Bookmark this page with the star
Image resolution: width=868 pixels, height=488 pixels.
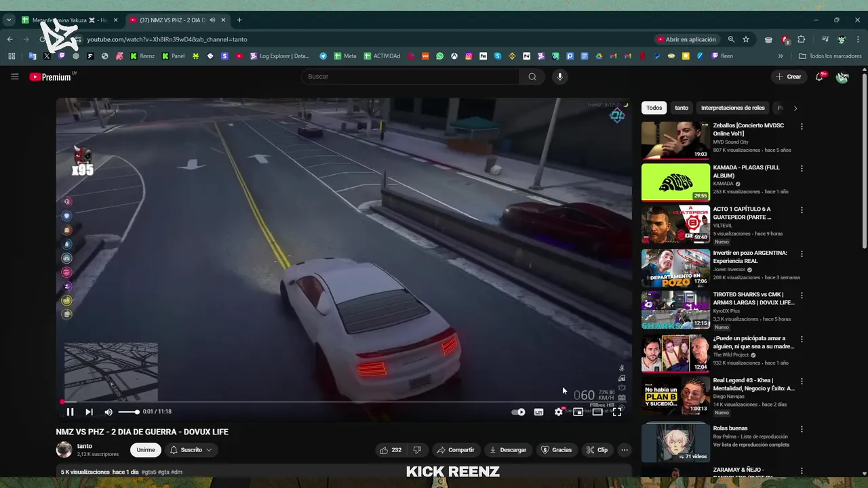746,39
